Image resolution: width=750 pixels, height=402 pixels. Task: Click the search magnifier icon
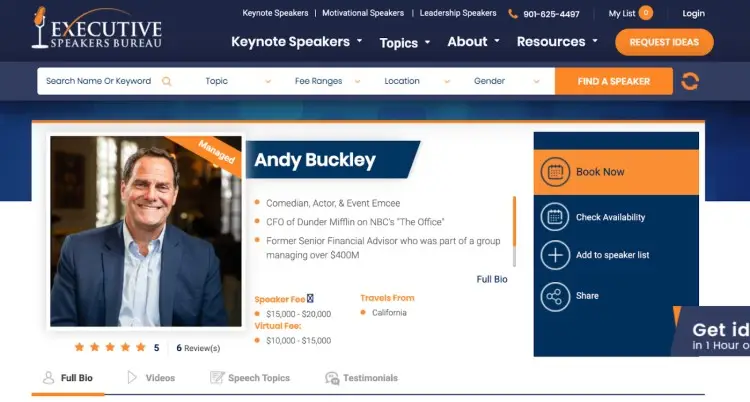click(166, 81)
